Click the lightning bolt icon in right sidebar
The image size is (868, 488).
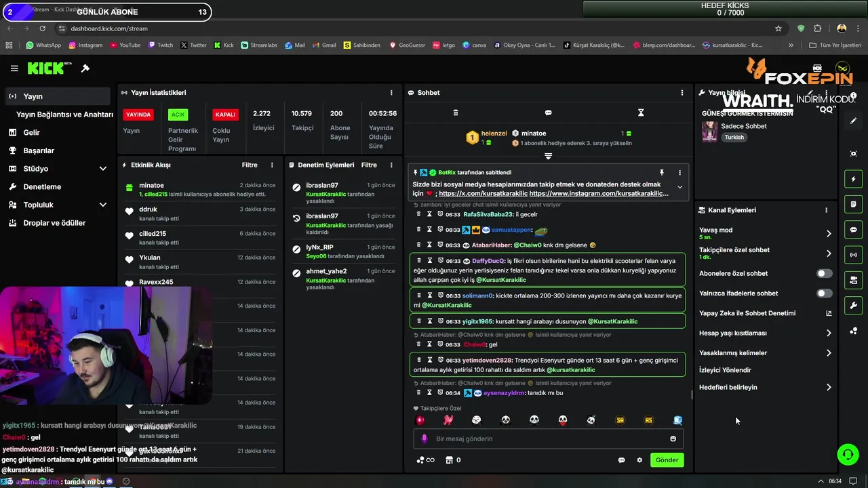(x=853, y=179)
